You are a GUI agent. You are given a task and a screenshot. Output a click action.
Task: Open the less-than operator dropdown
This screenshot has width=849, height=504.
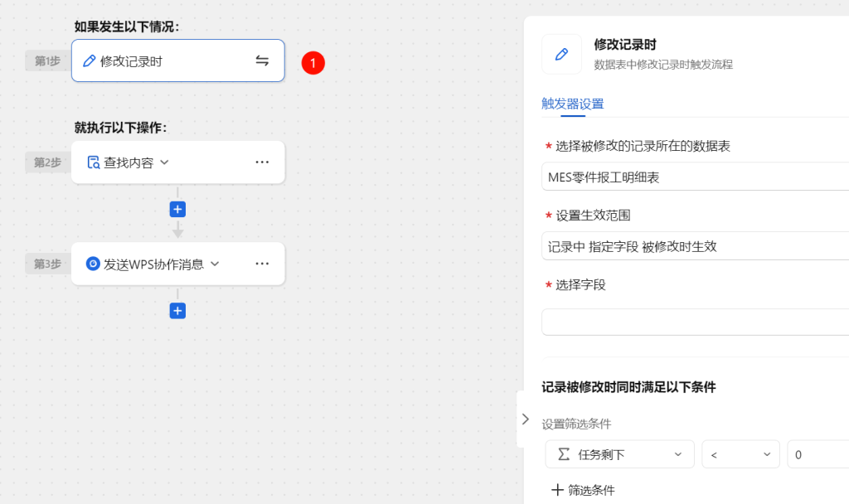pos(740,454)
